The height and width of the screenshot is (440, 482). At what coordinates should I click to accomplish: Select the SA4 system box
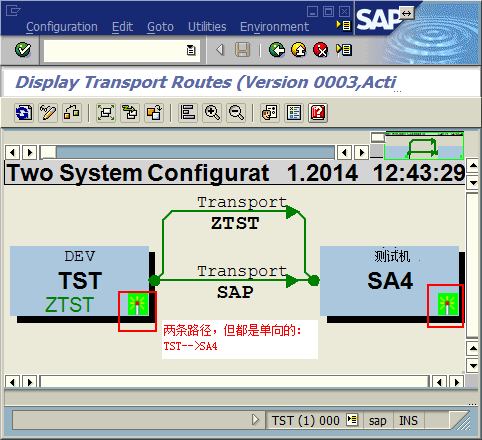(x=389, y=281)
